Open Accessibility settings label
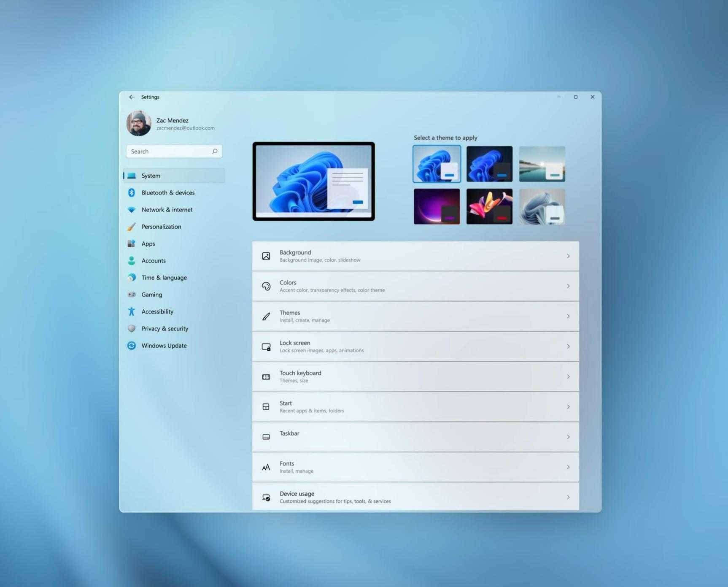 pyautogui.click(x=157, y=312)
